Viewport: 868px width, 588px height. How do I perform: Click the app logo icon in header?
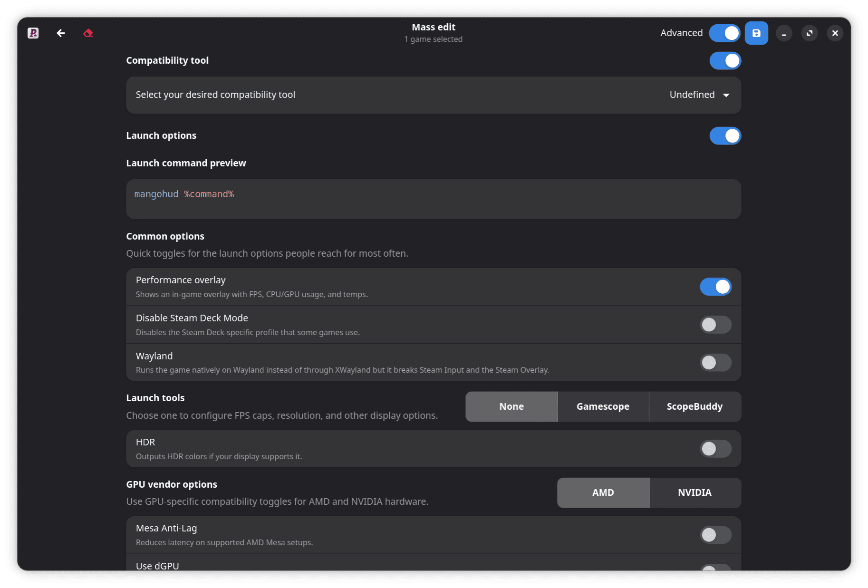coord(33,33)
